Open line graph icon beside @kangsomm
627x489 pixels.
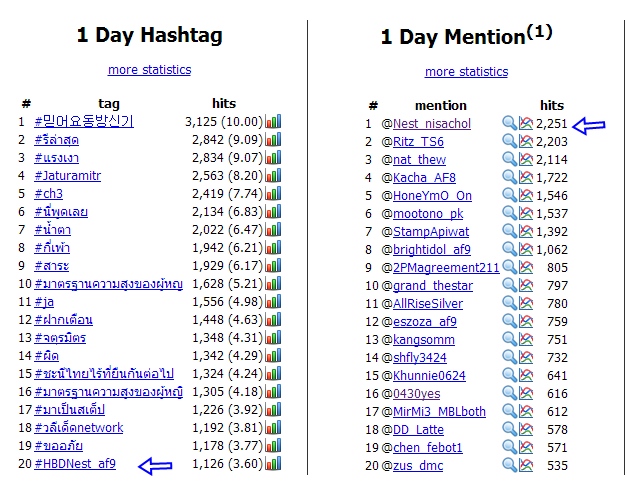click(x=526, y=339)
